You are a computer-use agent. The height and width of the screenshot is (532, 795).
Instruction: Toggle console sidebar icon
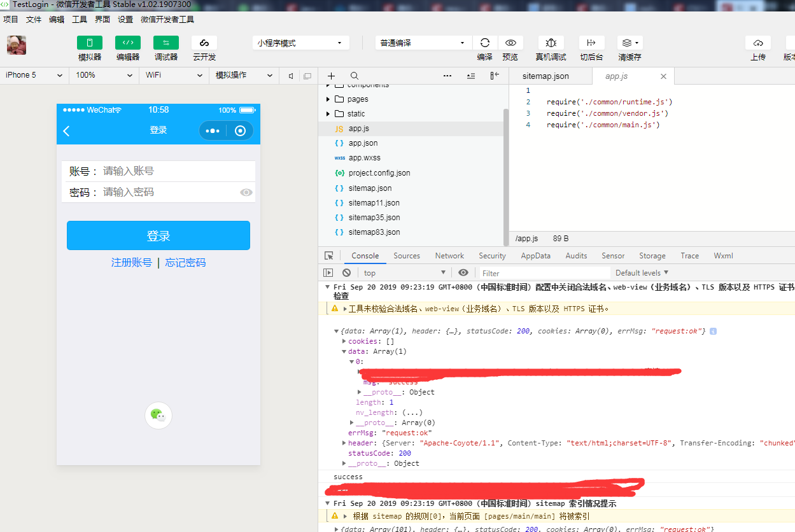click(x=328, y=272)
